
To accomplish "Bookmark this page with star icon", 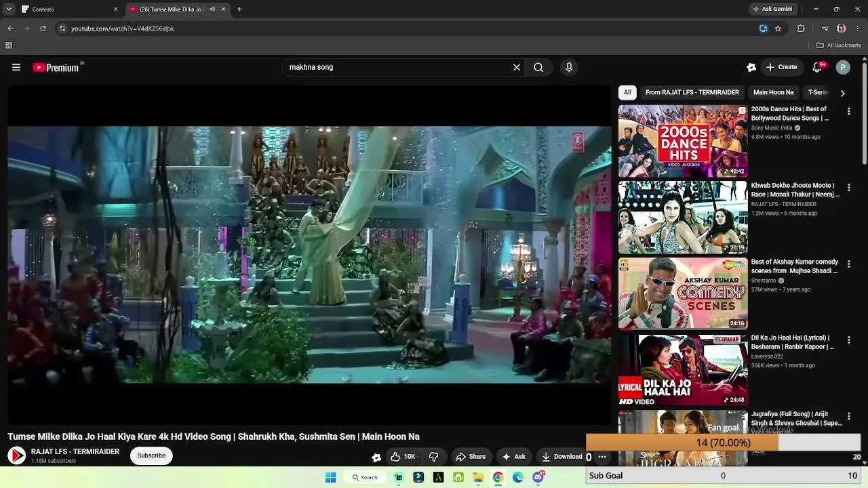I will click(x=778, y=28).
